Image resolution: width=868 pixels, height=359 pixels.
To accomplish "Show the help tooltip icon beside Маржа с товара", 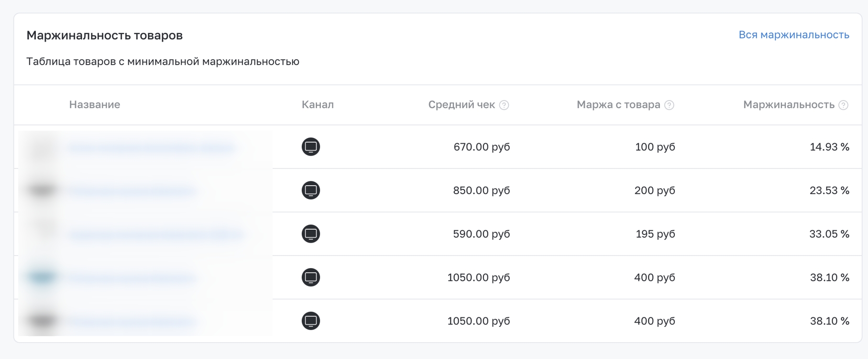I will 670,105.
